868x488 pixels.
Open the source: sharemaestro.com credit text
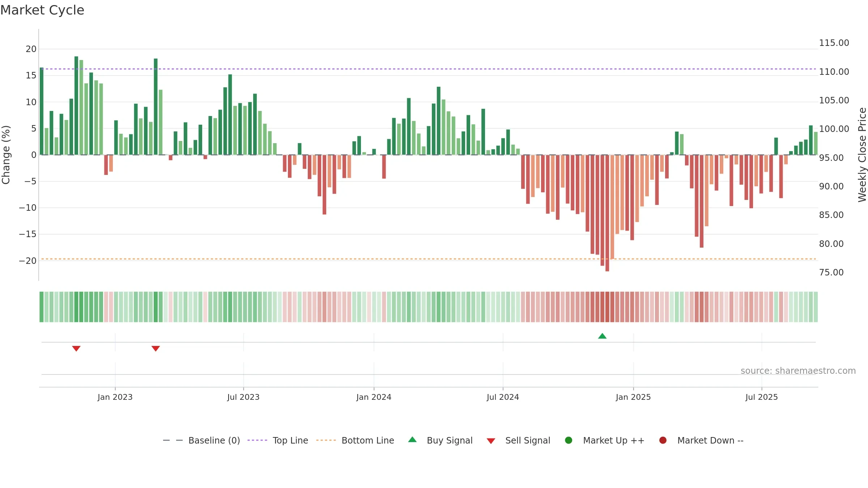798,371
